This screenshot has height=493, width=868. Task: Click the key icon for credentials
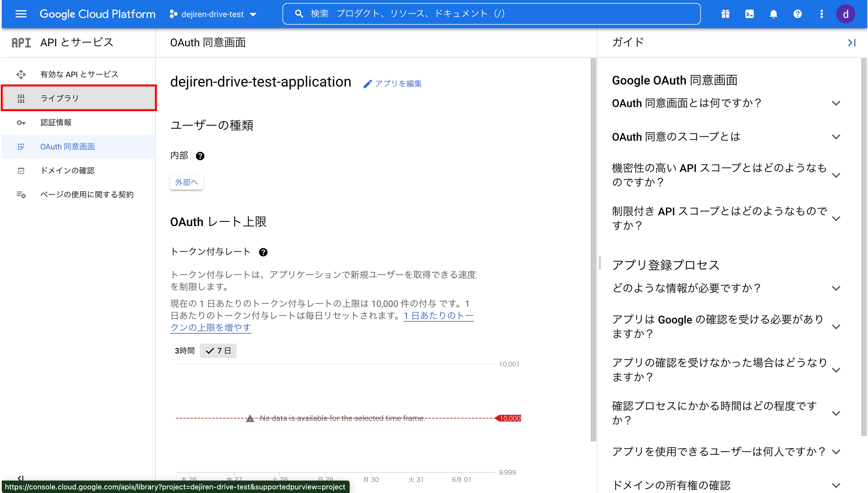point(21,123)
